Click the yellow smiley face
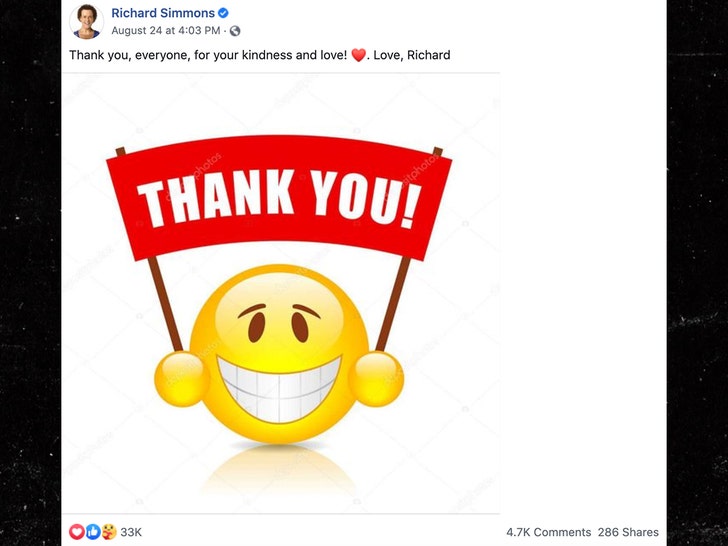The width and height of the screenshot is (728, 546). pyautogui.click(x=279, y=354)
